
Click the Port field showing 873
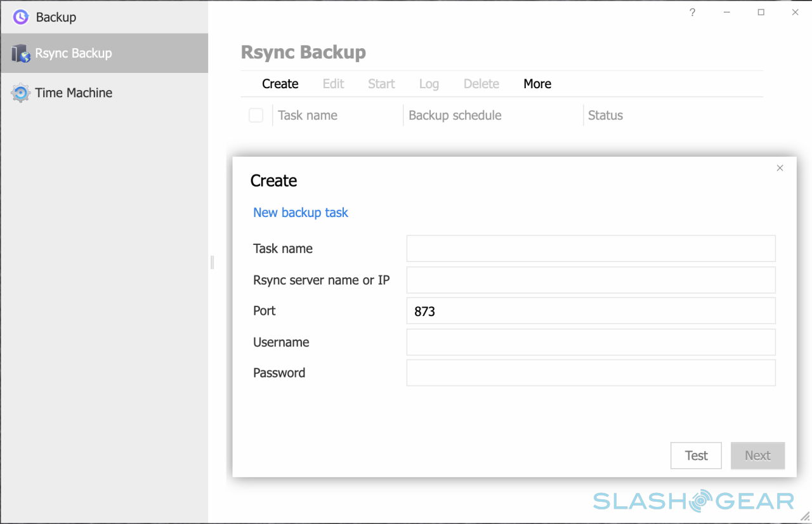(591, 311)
